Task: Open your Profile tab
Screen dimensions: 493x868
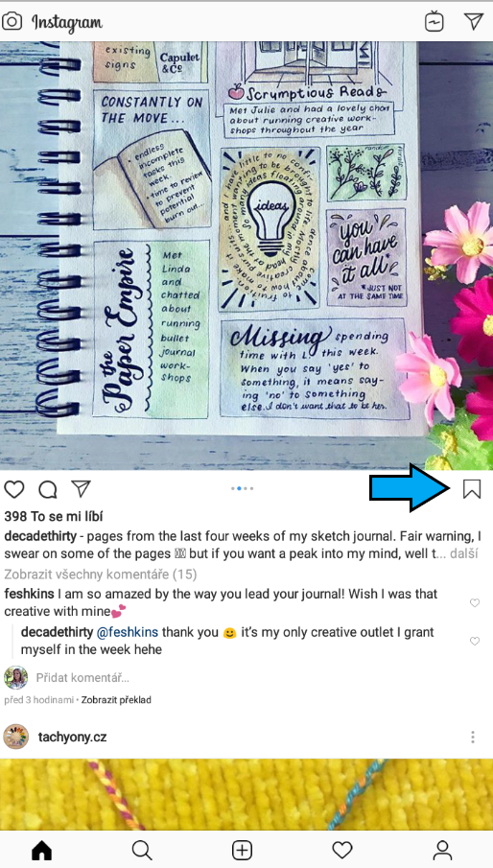Action: coord(442,850)
